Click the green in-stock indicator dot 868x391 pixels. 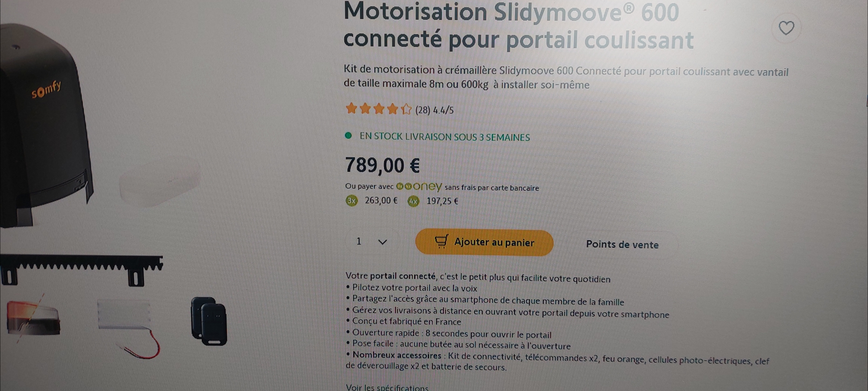tap(348, 136)
